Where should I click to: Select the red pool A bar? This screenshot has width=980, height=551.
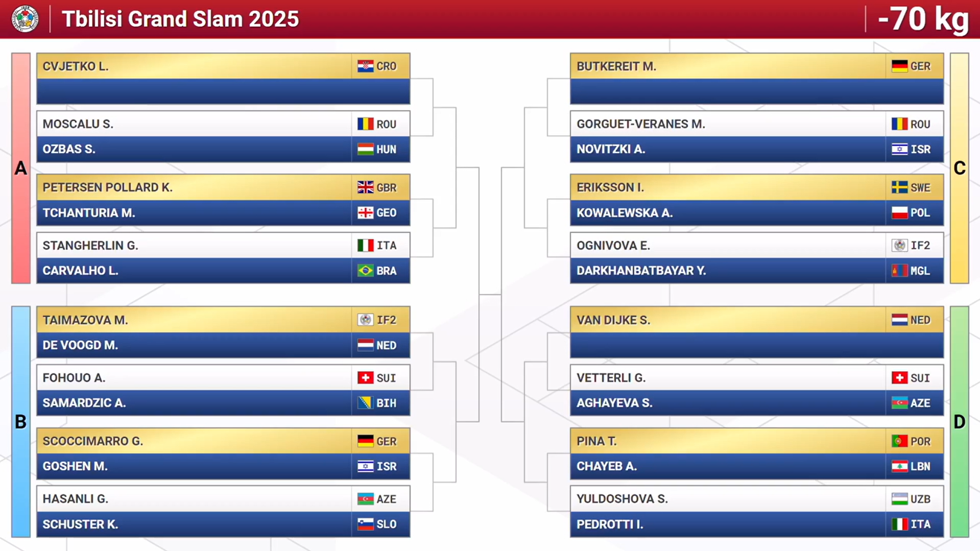(x=21, y=169)
